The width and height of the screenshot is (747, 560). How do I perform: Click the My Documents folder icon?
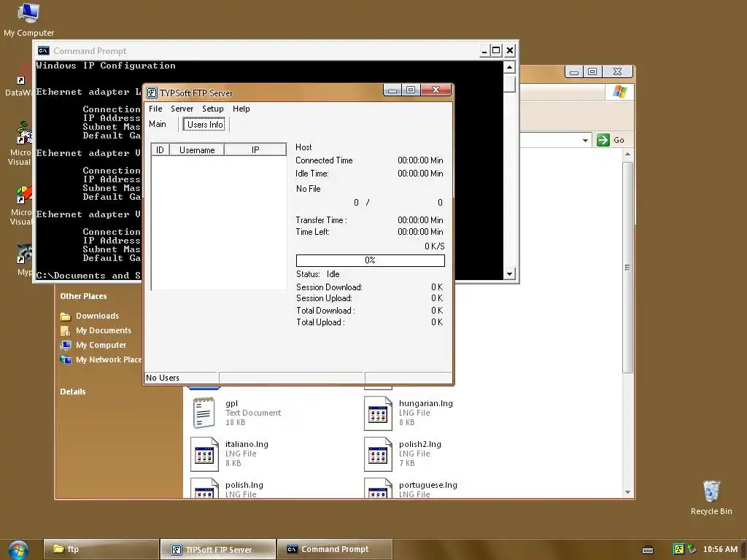(x=65, y=330)
